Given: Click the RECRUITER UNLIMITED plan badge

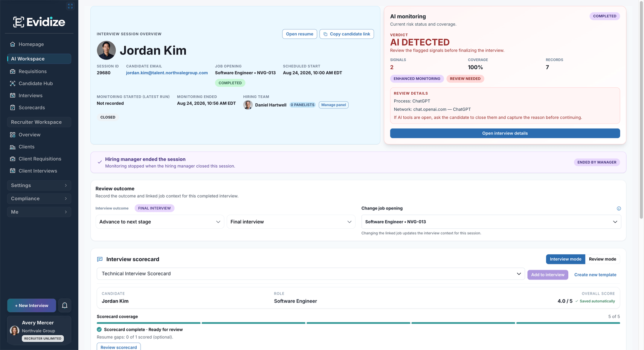Looking at the screenshot, I should point(43,339).
